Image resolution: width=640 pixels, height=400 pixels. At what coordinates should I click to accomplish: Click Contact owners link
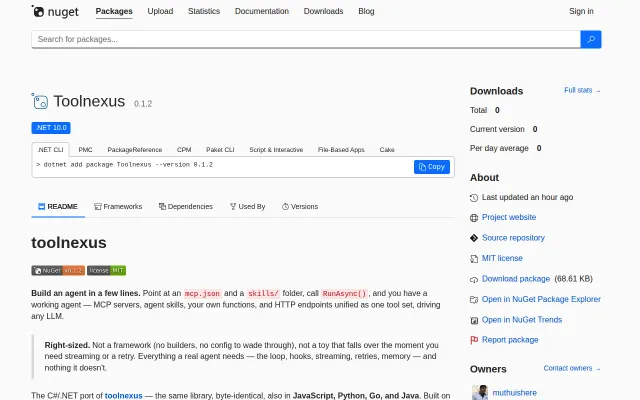tap(572, 368)
